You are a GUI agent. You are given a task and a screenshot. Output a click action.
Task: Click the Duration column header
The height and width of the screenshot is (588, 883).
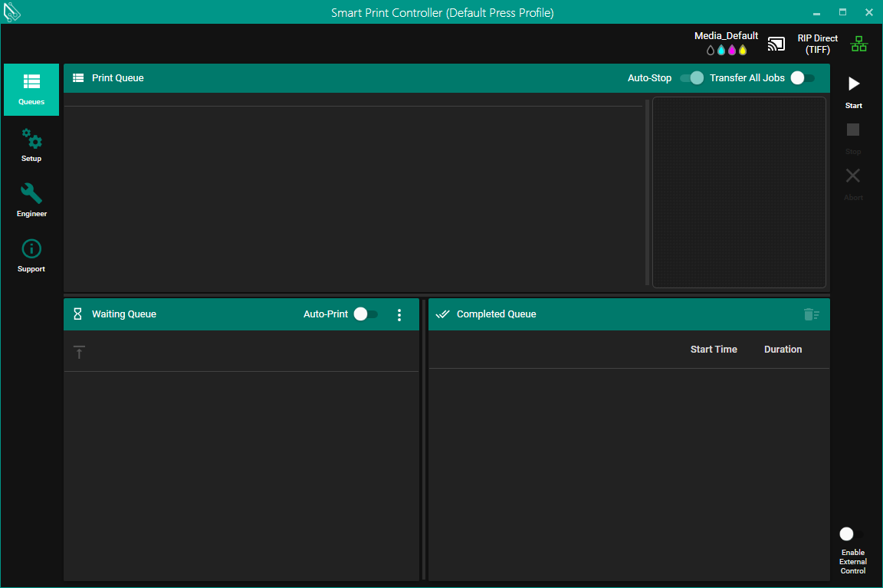tap(783, 350)
